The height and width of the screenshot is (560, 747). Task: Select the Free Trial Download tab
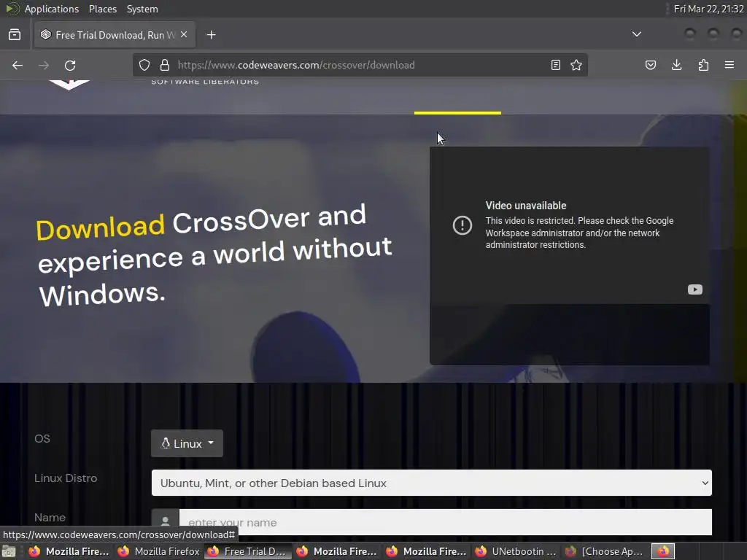(x=115, y=35)
